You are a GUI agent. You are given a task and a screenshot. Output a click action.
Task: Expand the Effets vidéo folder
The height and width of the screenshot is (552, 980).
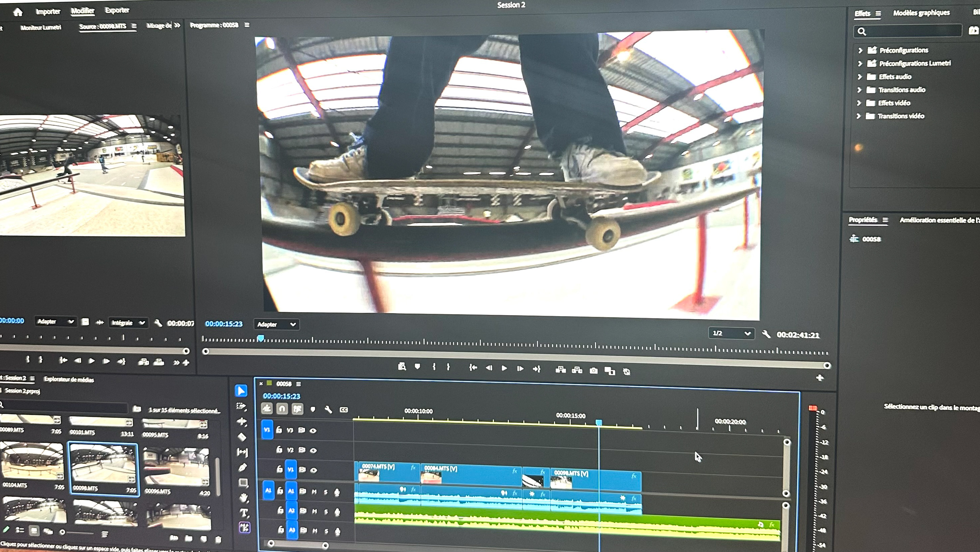[859, 103]
